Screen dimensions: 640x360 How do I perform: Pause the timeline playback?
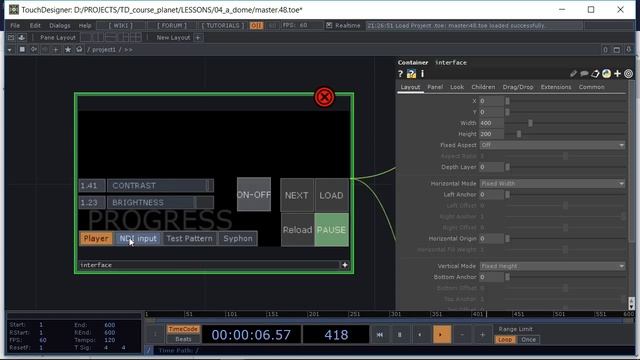[x=400, y=335]
